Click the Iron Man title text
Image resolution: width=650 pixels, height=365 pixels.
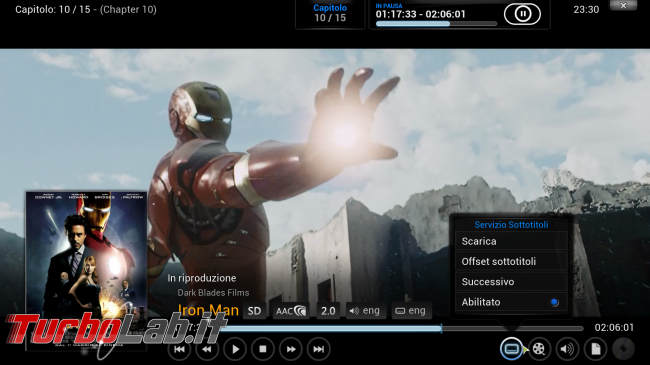pos(208,310)
